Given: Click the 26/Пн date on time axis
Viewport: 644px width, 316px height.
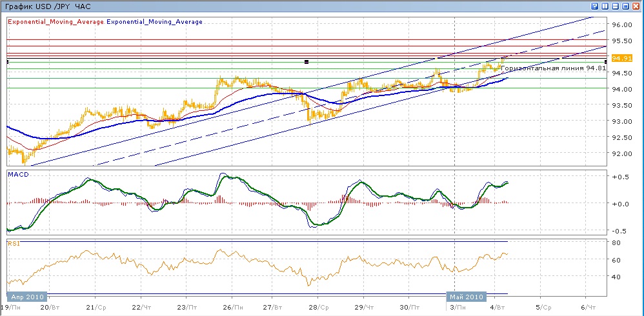Looking at the screenshot, I should point(234,308).
